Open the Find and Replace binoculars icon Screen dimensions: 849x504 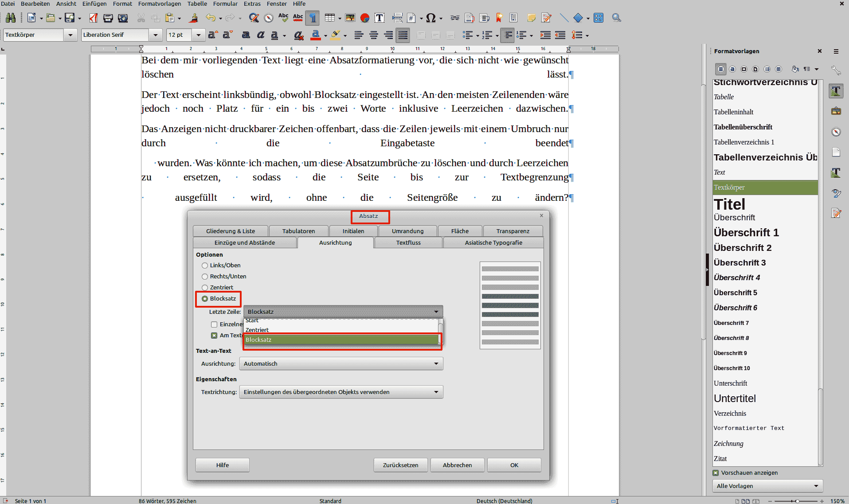11,18
